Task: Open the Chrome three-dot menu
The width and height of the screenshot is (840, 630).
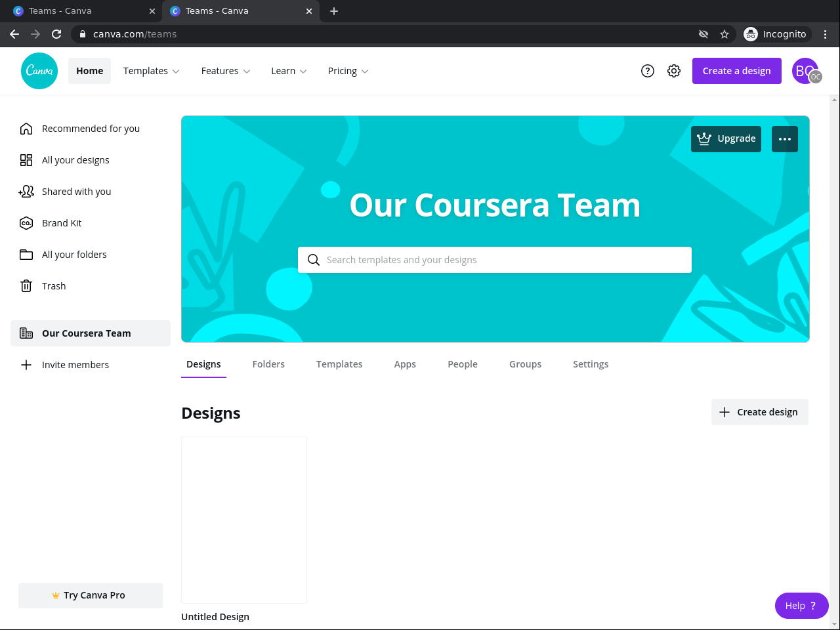Action: [x=826, y=34]
